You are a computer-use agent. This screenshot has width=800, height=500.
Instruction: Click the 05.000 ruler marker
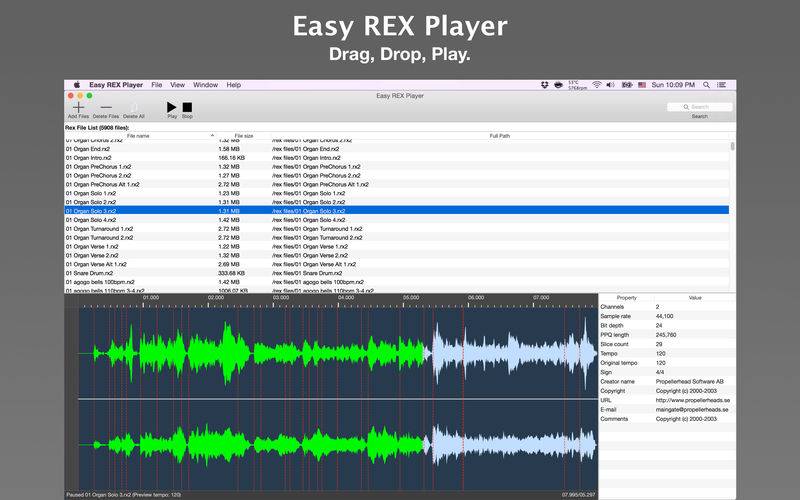pos(411,297)
